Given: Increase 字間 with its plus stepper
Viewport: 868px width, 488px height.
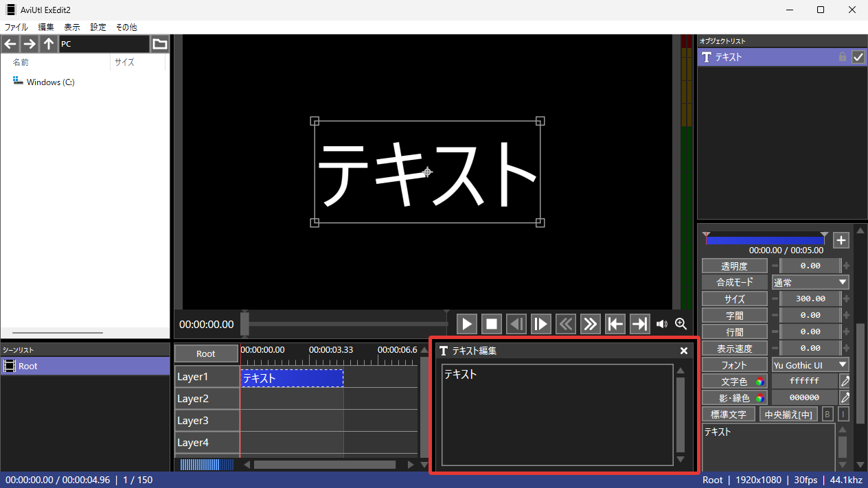Looking at the screenshot, I should [x=846, y=315].
